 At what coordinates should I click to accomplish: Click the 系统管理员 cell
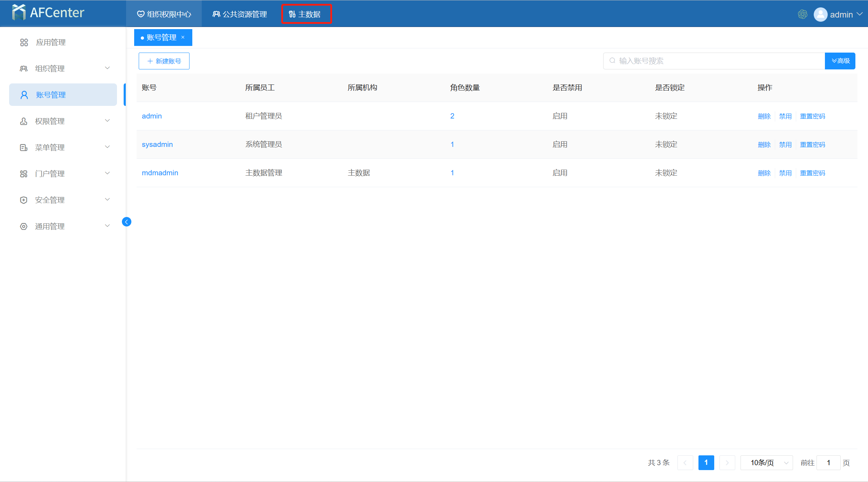pos(263,144)
